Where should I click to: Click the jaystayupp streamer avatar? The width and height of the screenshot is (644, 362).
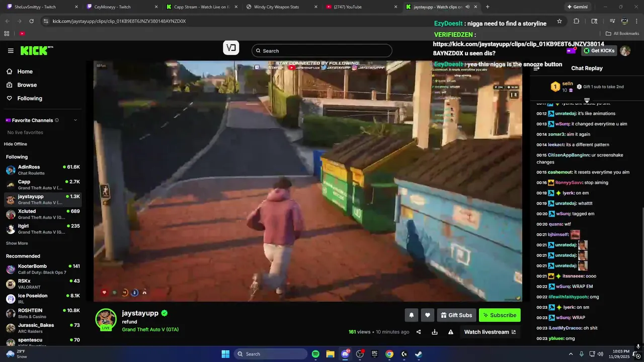point(106,319)
